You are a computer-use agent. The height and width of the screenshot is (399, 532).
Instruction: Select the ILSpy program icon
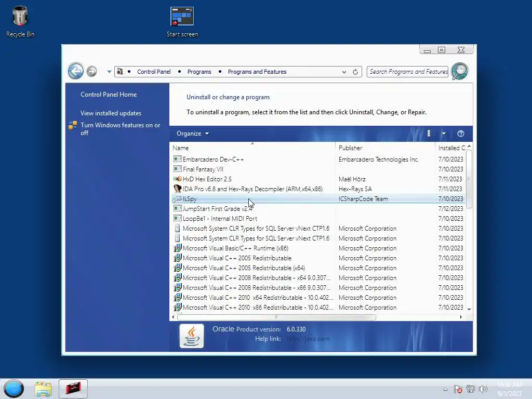177,199
